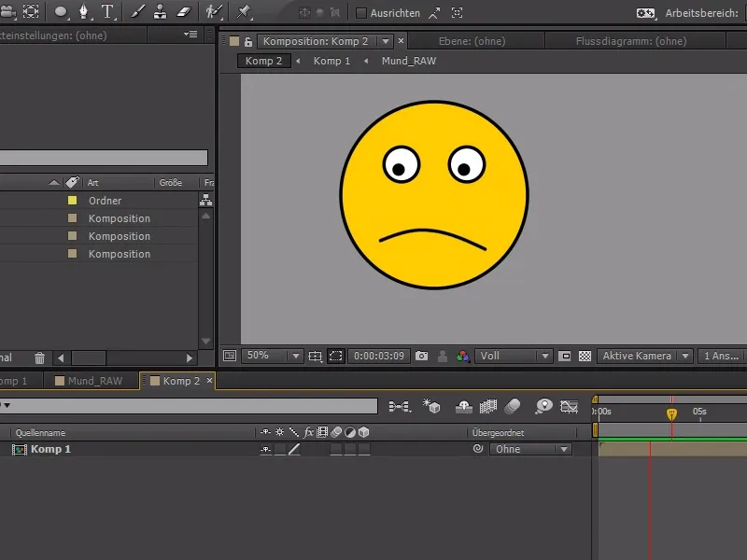747x560 pixels.
Task: Click the Draft 3D icon in timeline
Action: pyautogui.click(x=431, y=406)
